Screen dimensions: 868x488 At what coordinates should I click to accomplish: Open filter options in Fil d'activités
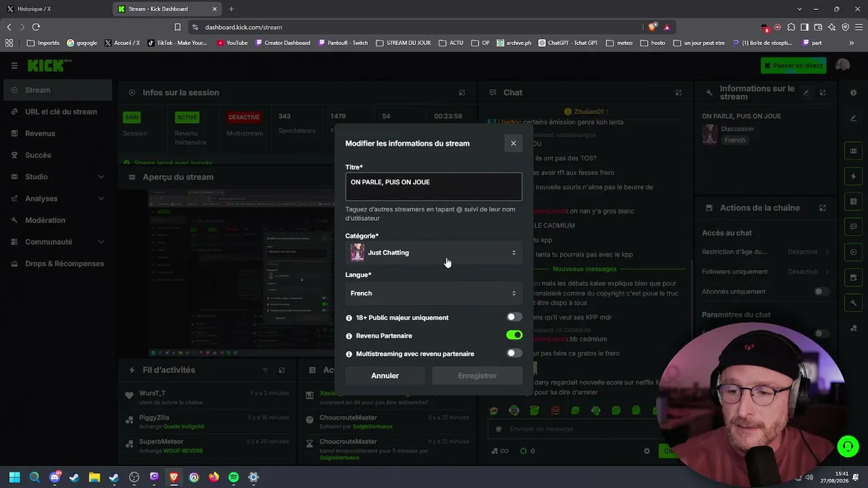[x=266, y=370]
